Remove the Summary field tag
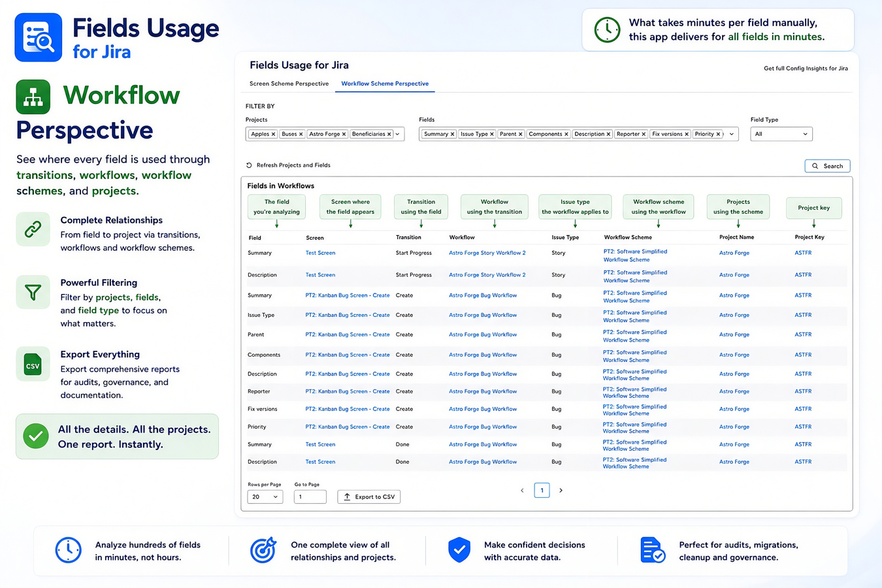 point(452,134)
